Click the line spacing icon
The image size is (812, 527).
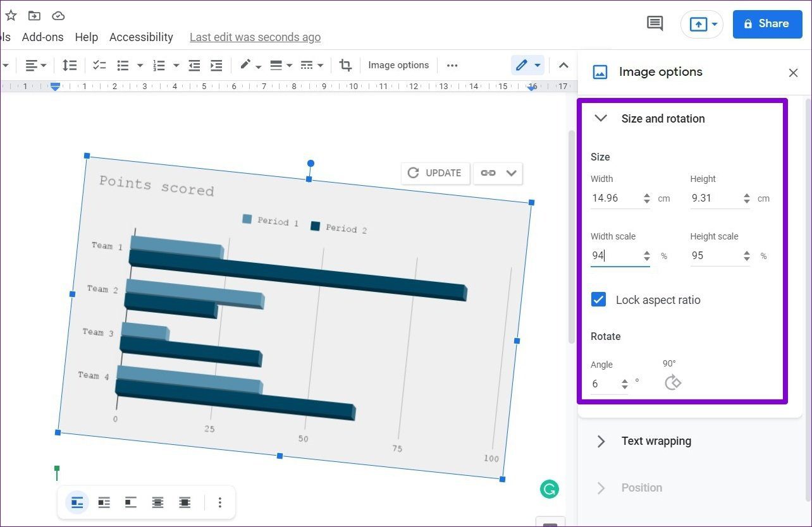click(x=70, y=65)
